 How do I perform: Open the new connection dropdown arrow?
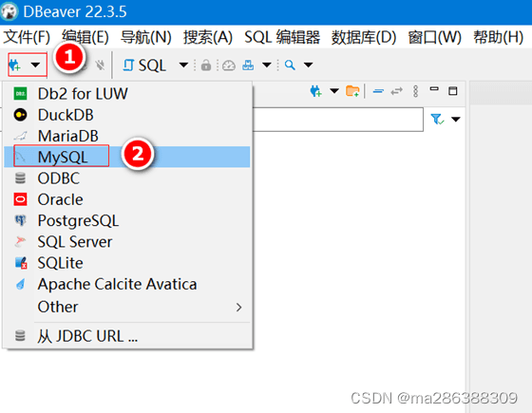point(35,65)
